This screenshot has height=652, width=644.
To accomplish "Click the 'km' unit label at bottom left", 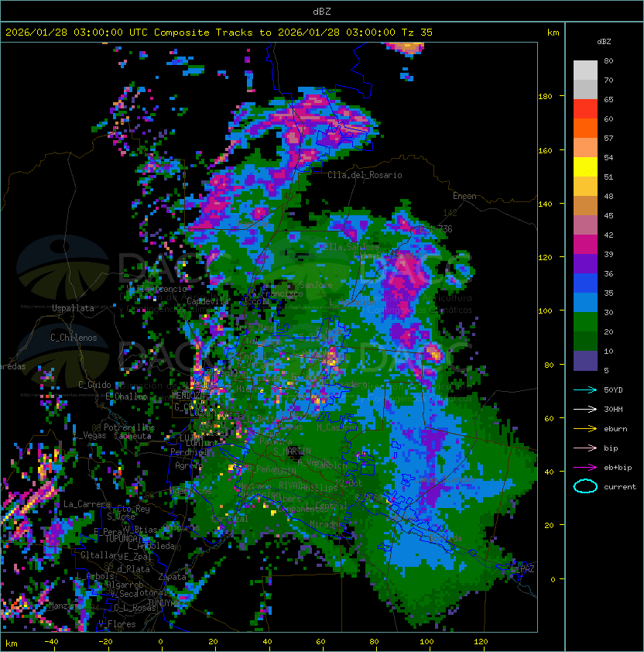I will click(12, 643).
